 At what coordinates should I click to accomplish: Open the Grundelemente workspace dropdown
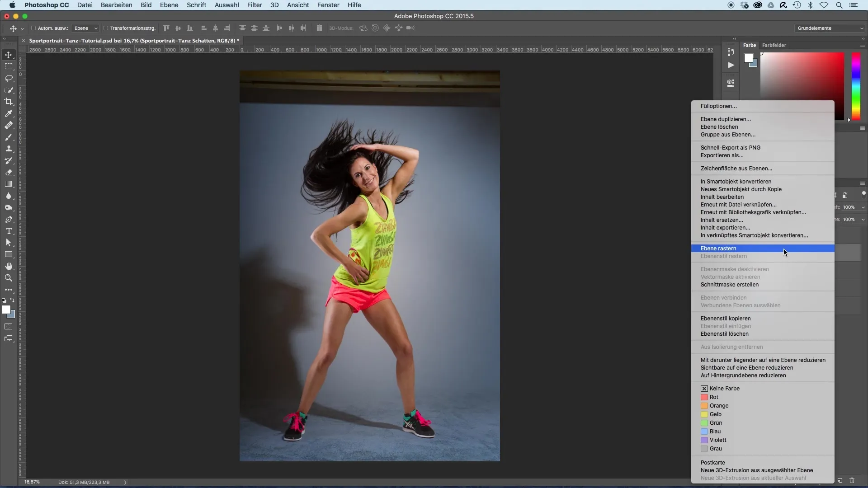pos(830,28)
